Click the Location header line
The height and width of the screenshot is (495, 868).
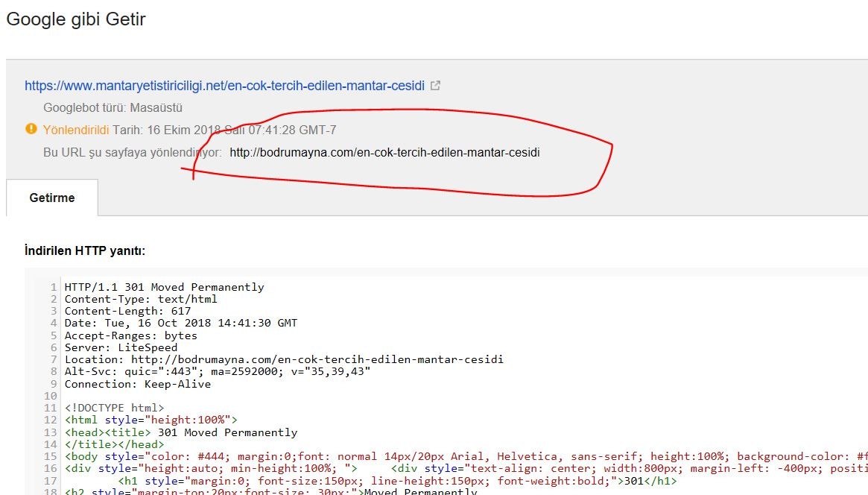[x=284, y=359]
